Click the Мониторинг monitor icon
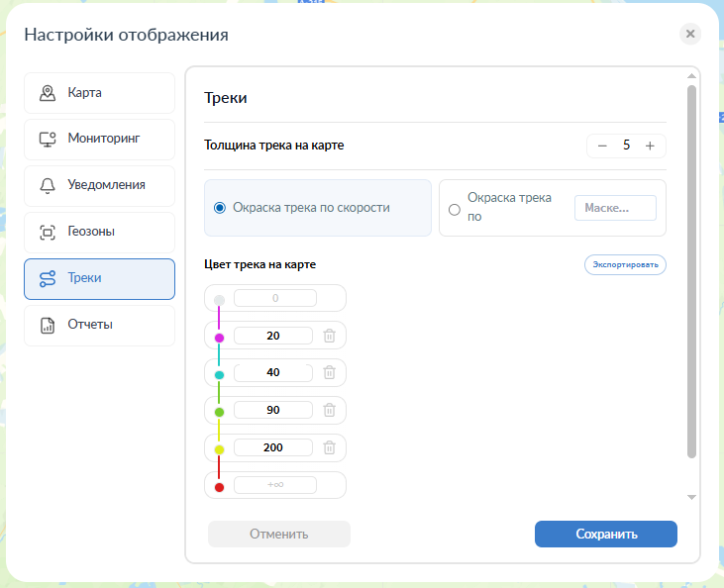The width and height of the screenshot is (724, 588). pyautogui.click(x=48, y=140)
